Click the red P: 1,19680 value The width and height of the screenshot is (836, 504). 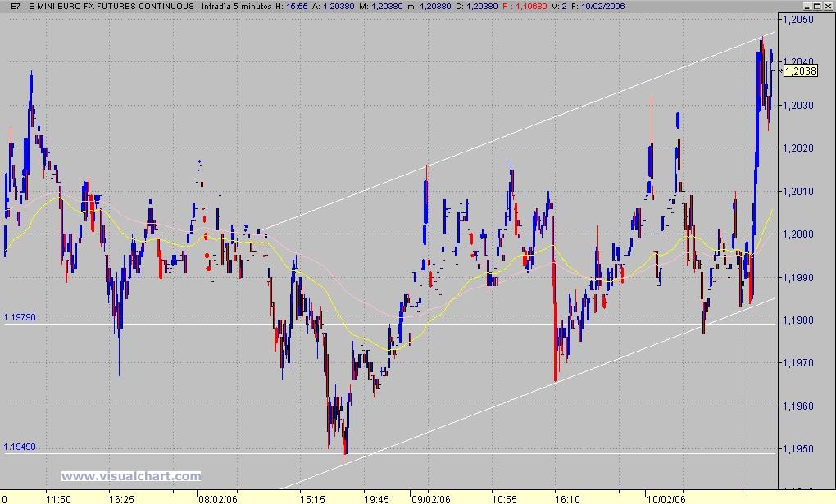(x=525, y=6)
